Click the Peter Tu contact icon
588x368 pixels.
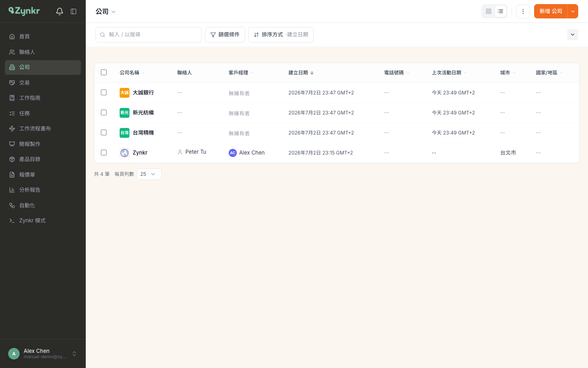coord(180,152)
